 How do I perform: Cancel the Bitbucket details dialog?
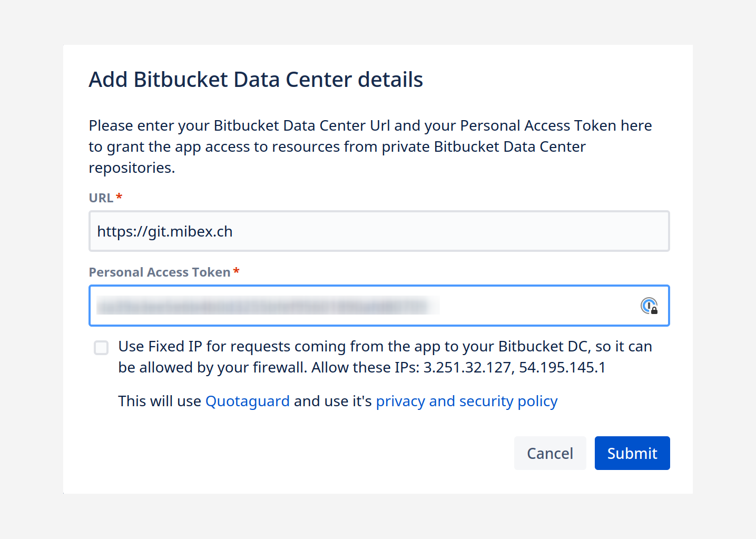point(549,453)
